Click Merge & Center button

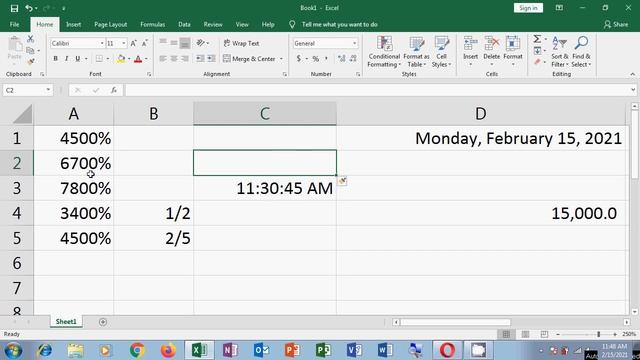[249, 59]
